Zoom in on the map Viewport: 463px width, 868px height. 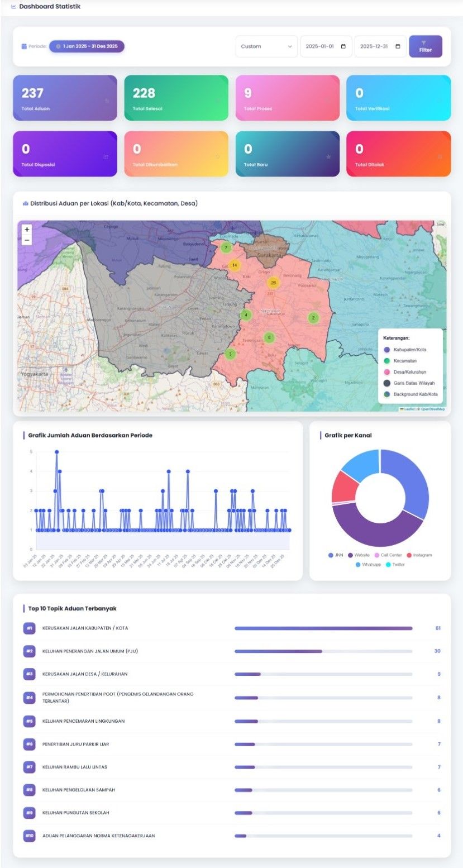27,230
